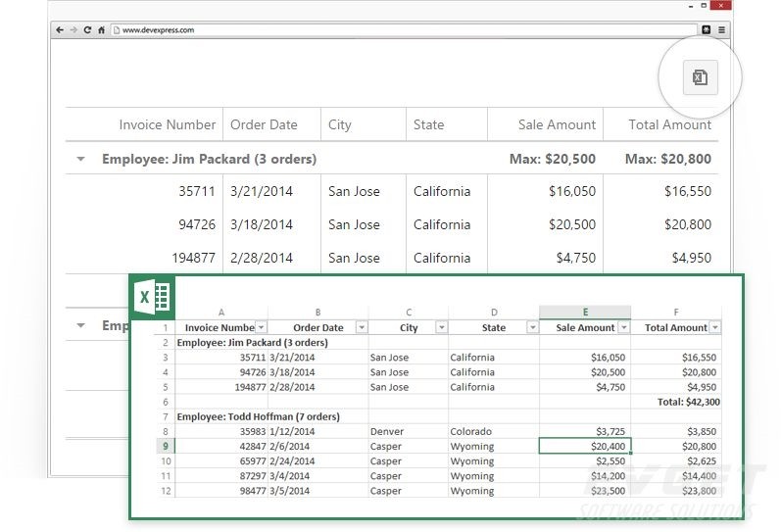
Task: Click the Excel logo icon
Action: tap(153, 297)
